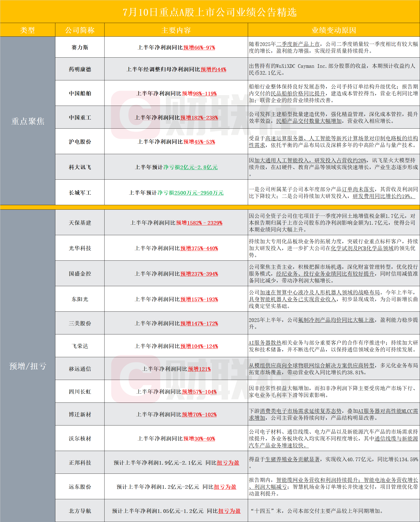The image size is (420, 522).
Task: Click underlined 氟制冷剂产品均价同比大幅上涨 text
Action: tap(336, 320)
